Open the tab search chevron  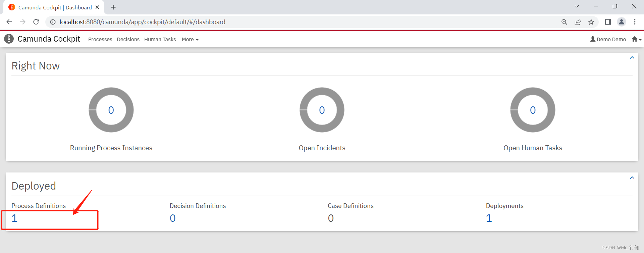pyautogui.click(x=577, y=6)
